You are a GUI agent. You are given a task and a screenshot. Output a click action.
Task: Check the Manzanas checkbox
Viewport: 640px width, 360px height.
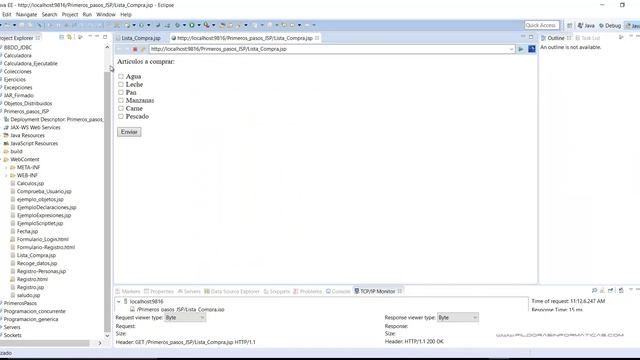(121, 100)
